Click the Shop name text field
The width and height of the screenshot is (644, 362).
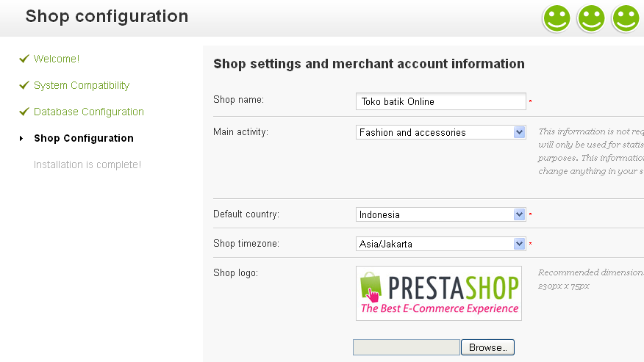(440, 101)
